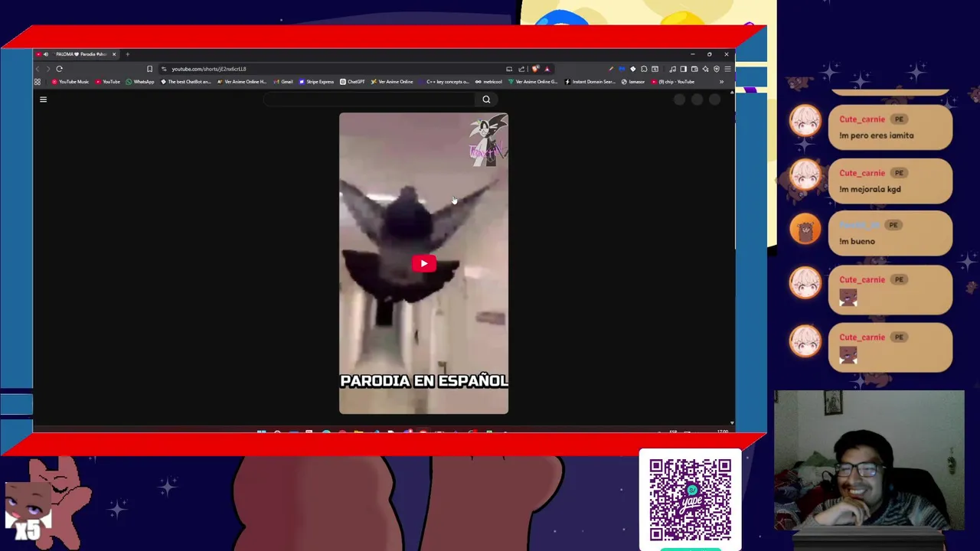This screenshot has height=551, width=980.
Task: Open the ChatGPT bookmark
Action: 352,82
